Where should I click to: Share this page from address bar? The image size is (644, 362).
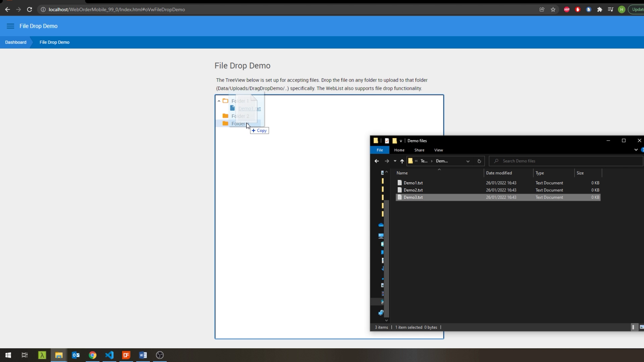pyautogui.click(x=542, y=9)
